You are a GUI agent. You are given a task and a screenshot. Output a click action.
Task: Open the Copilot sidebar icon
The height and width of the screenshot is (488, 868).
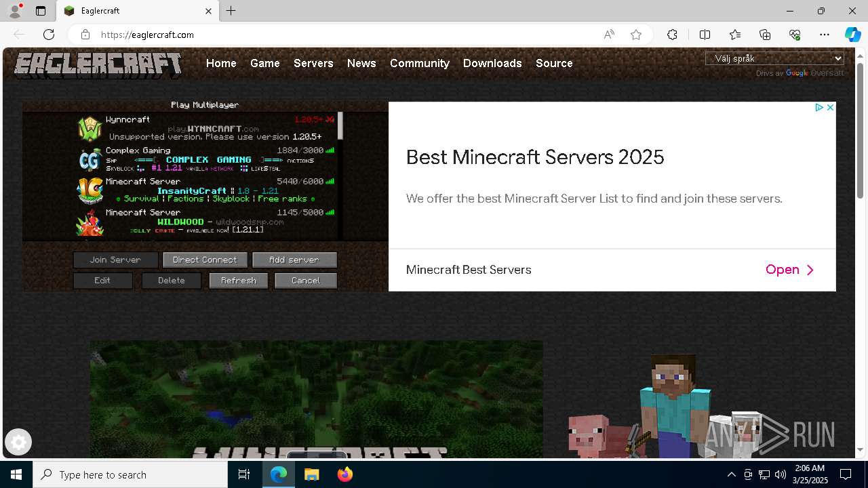[x=852, y=35]
